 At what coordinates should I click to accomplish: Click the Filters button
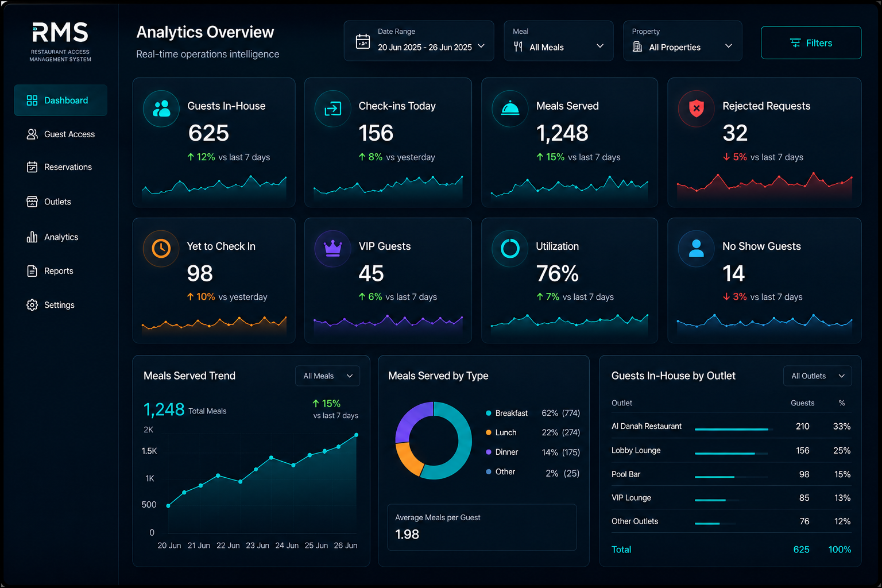811,43
